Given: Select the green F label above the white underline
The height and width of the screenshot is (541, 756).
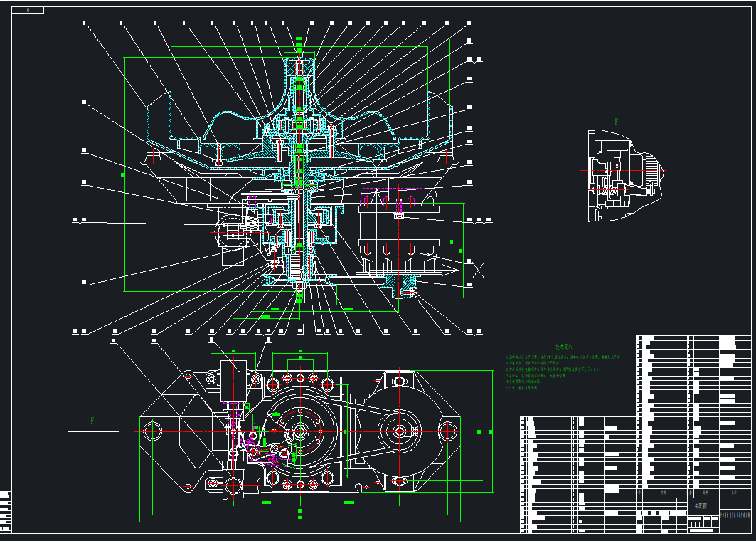Looking at the screenshot, I should [92, 421].
